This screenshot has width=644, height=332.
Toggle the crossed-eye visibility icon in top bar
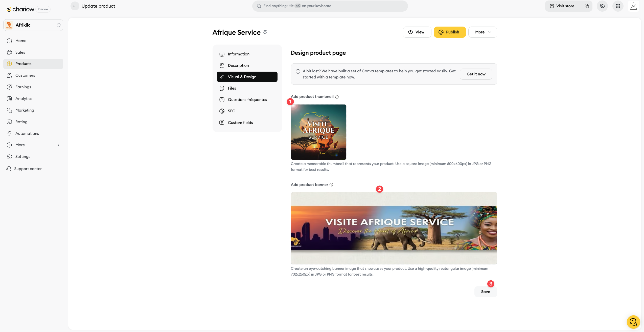click(602, 6)
